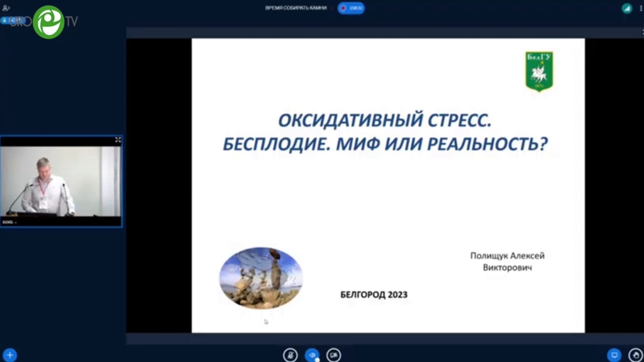Click the green EKO TV logo

point(48,23)
